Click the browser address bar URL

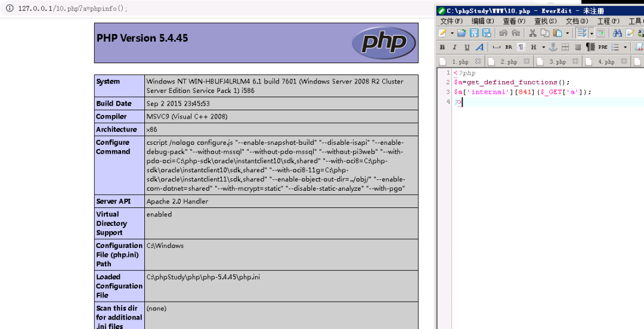(x=73, y=8)
